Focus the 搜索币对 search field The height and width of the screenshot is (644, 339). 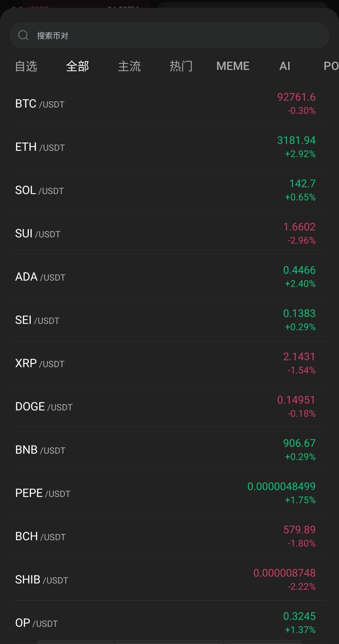pyautogui.click(x=176, y=35)
